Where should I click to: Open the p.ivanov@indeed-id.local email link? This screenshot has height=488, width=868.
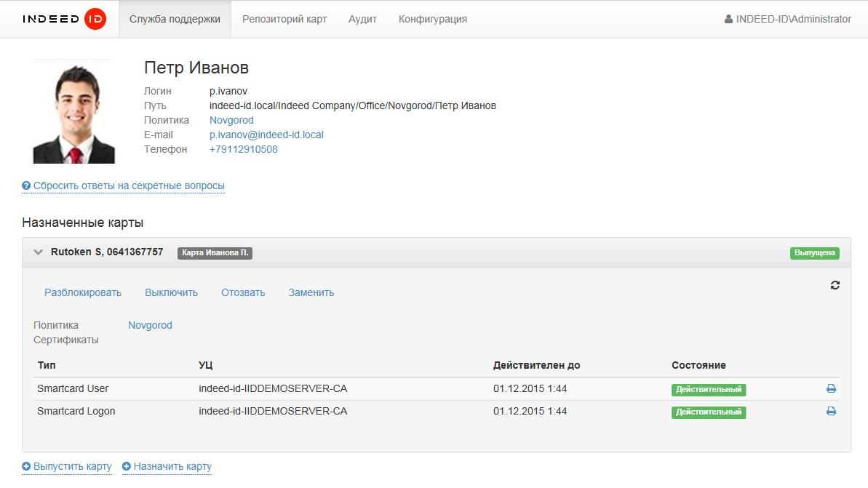266,135
